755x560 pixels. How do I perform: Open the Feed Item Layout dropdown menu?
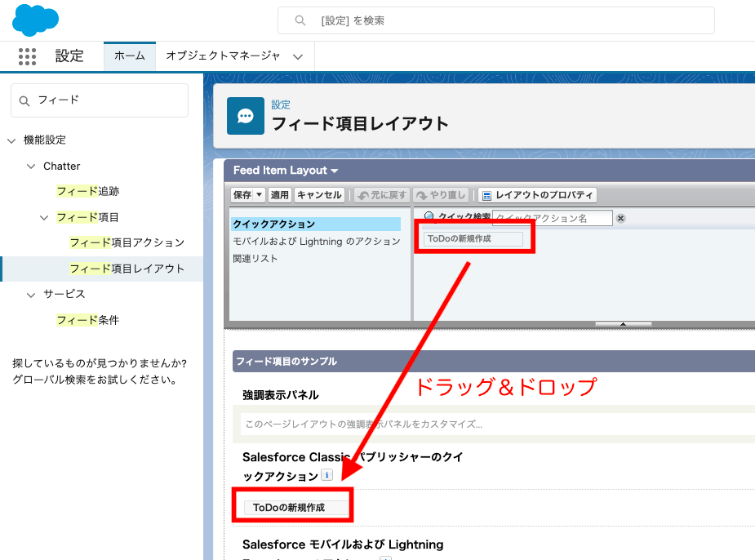tap(286, 171)
